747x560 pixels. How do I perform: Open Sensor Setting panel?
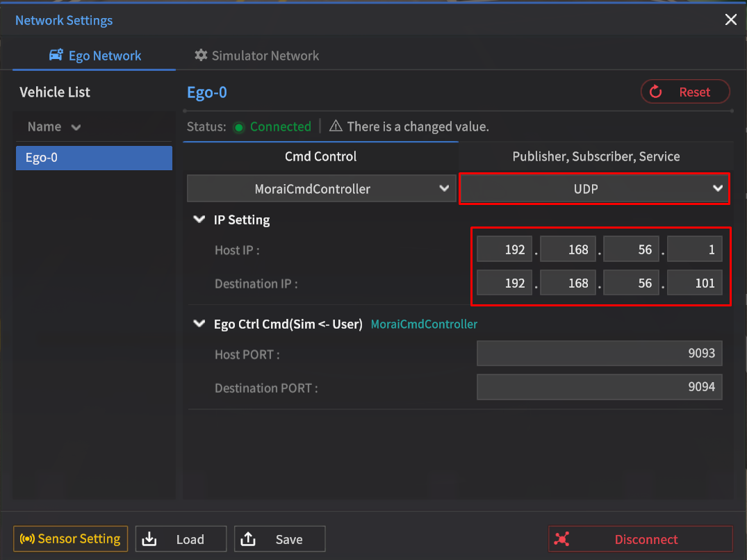tap(70, 538)
